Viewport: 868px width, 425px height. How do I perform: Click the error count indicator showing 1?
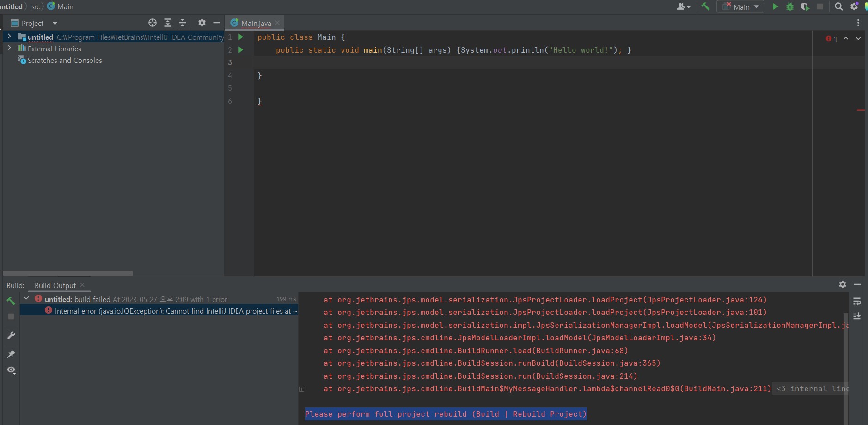831,38
